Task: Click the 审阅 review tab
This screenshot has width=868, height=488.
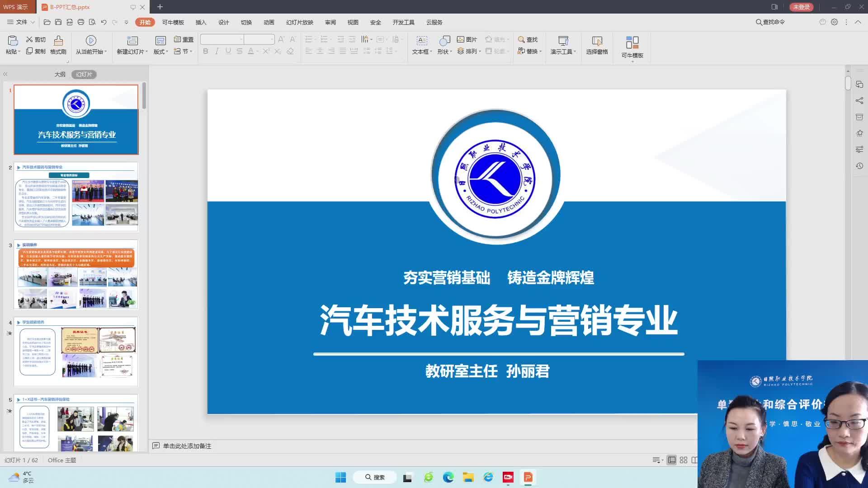Action: (330, 22)
